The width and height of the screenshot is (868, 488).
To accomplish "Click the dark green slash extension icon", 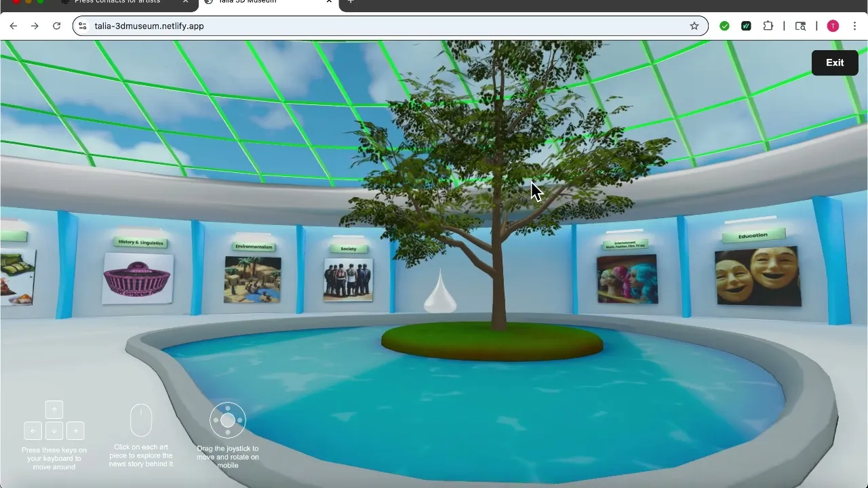I will click(x=746, y=26).
